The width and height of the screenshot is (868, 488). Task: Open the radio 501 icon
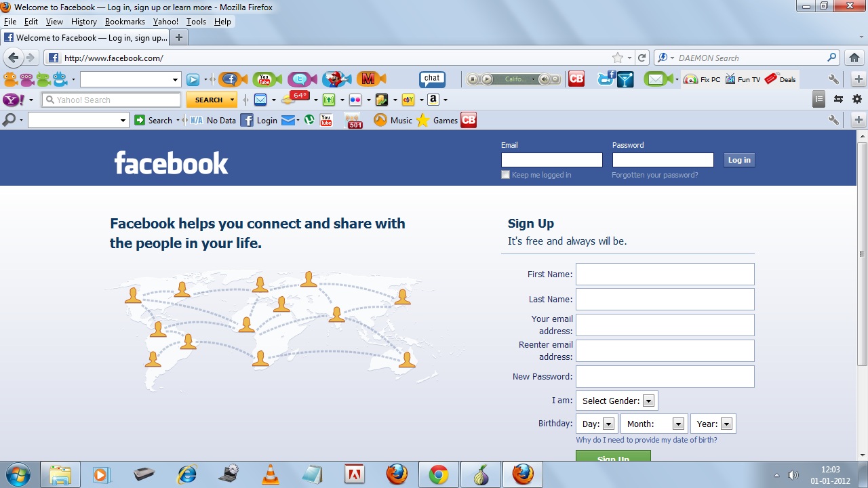coord(354,121)
